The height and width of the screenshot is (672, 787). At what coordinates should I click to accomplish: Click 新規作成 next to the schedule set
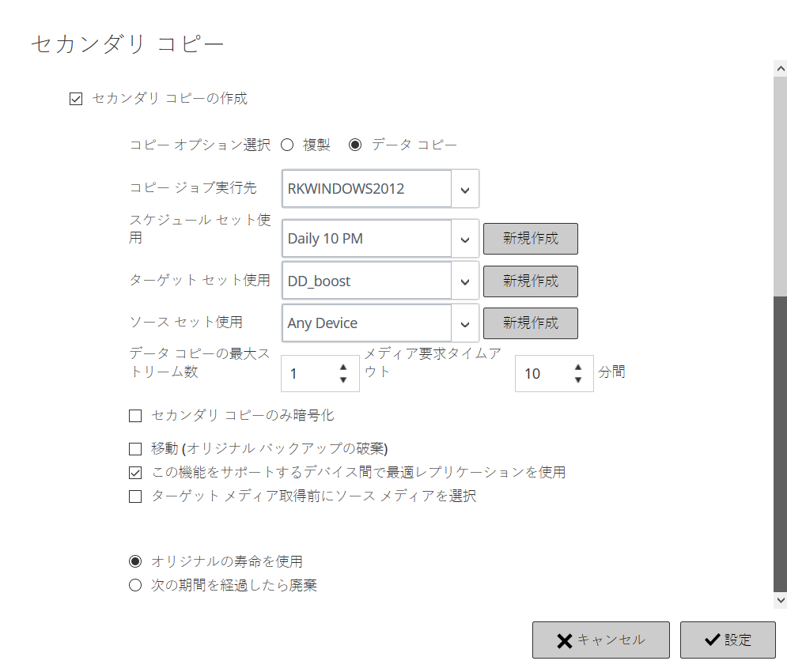pyautogui.click(x=530, y=239)
